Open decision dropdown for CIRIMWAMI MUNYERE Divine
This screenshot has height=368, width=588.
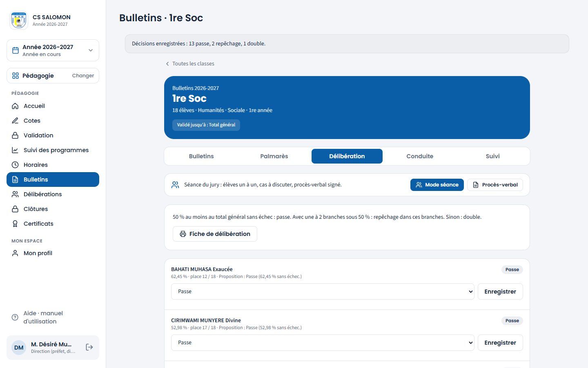(x=323, y=343)
